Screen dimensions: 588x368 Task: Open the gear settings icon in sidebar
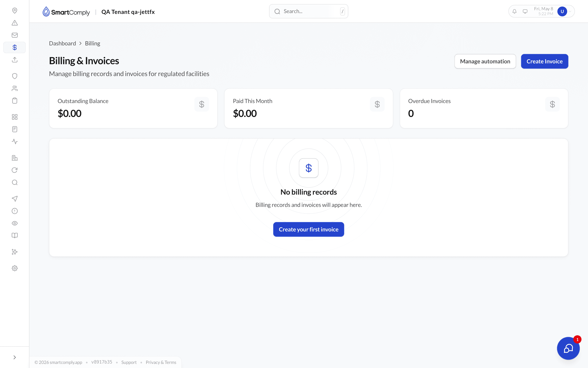(x=14, y=268)
